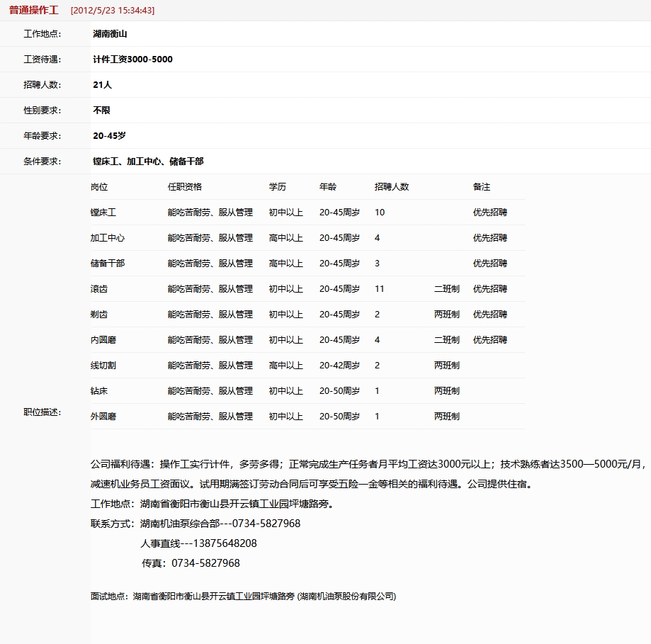
Task: Click the 任职资格 column header
Action: 184,187
